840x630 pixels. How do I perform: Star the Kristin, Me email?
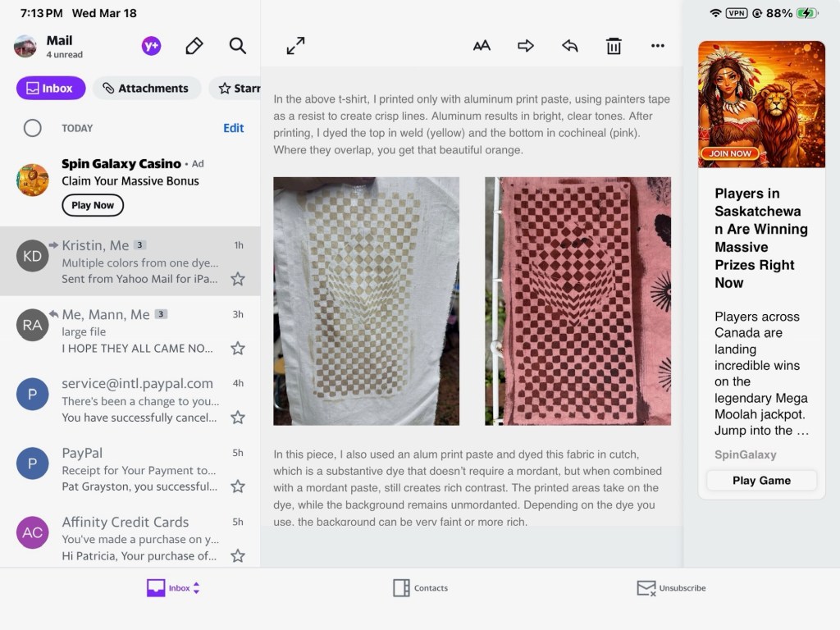tap(238, 279)
